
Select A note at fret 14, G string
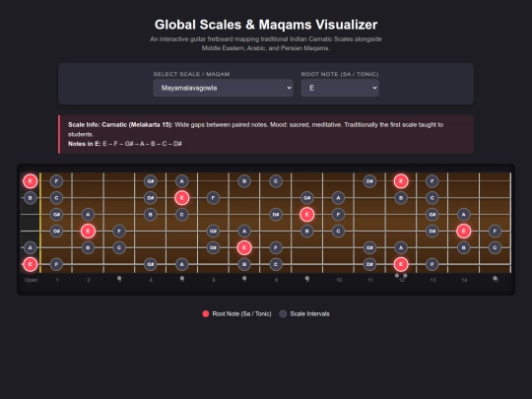click(x=463, y=215)
